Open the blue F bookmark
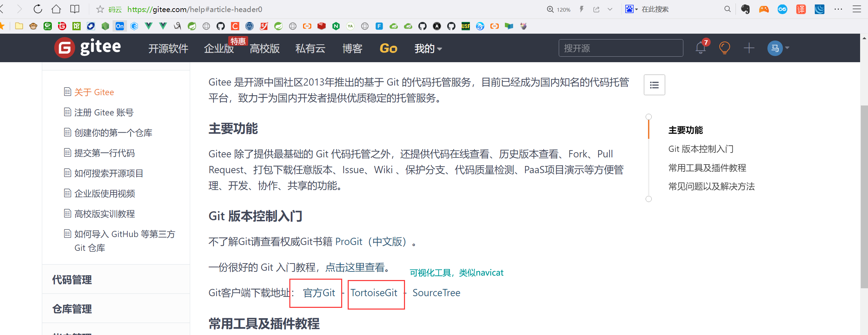Viewport: 868px width, 335px height. coord(379,26)
